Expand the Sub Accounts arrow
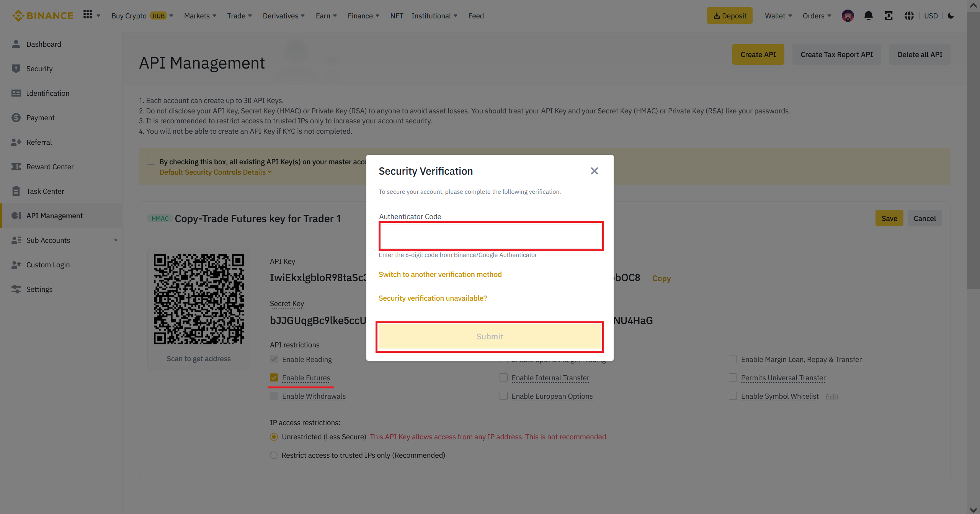 point(116,241)
